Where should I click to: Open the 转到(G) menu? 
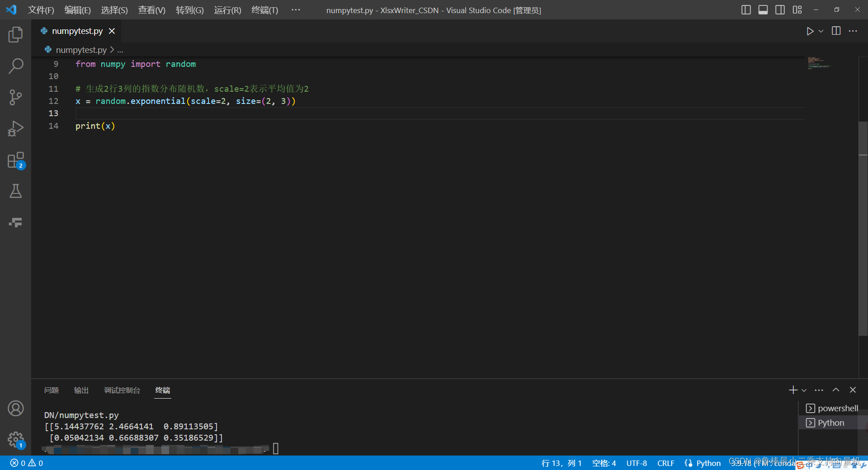(x=190, y=10)
